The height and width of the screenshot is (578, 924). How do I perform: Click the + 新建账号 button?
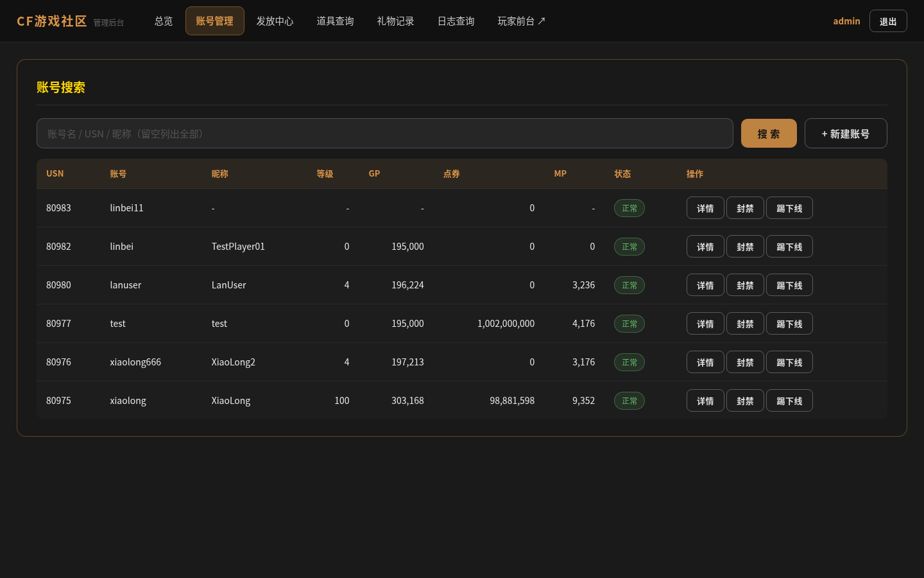[x=846, y=134]
